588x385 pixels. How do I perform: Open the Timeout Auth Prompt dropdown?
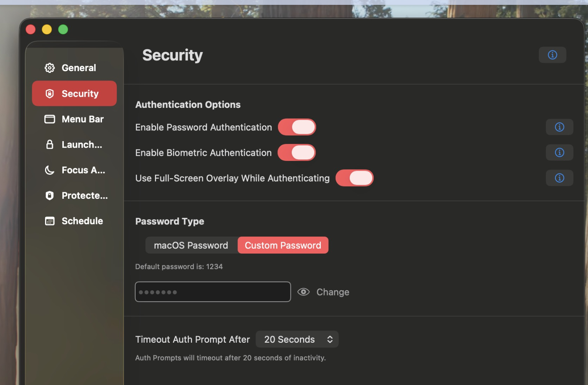click(297, 339)
